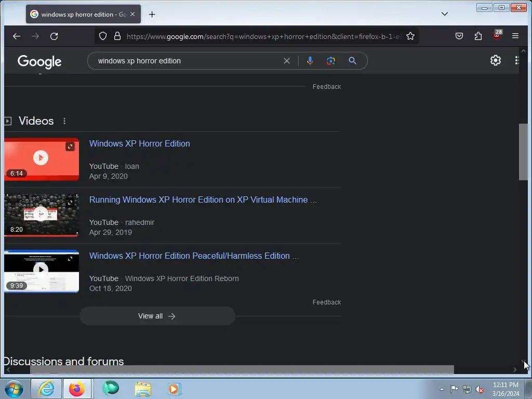Open Peaceful/Harmless Edition video link
This screenshot has width=532, height=399.
click(194, 256)
